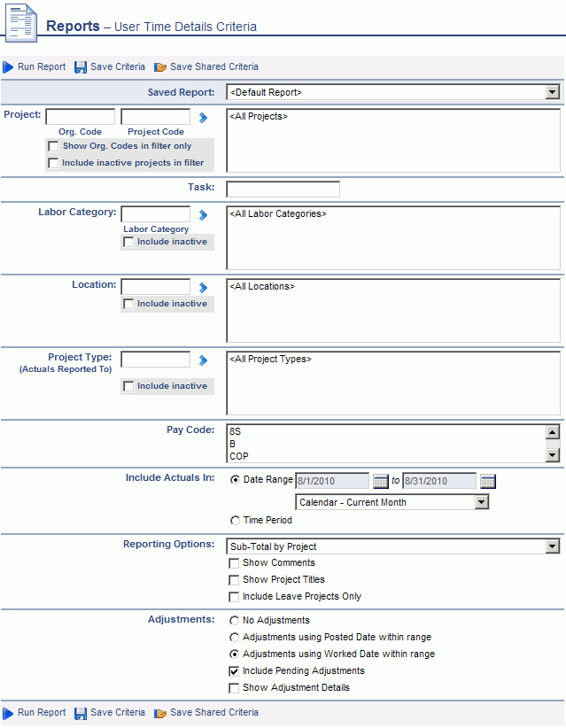Check Include inactive under Labor Category

coord(128,242)
